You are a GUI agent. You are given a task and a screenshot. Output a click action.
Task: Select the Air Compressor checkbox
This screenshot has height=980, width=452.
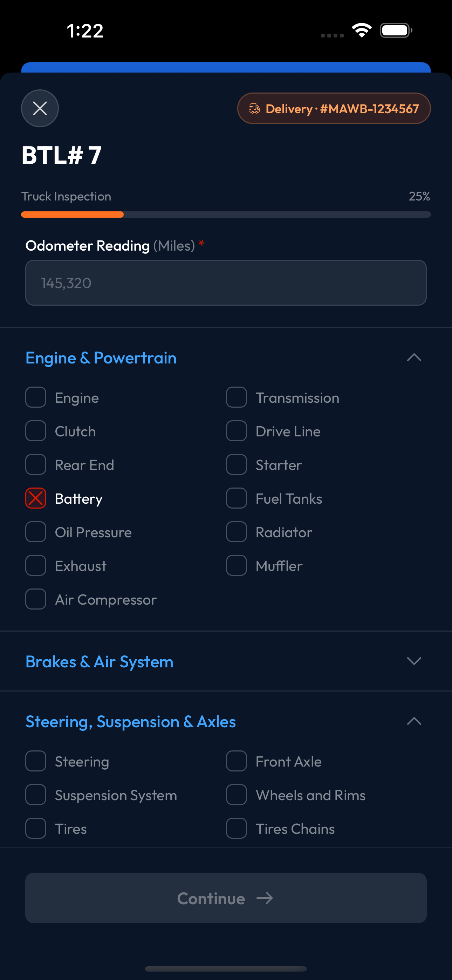36,599
